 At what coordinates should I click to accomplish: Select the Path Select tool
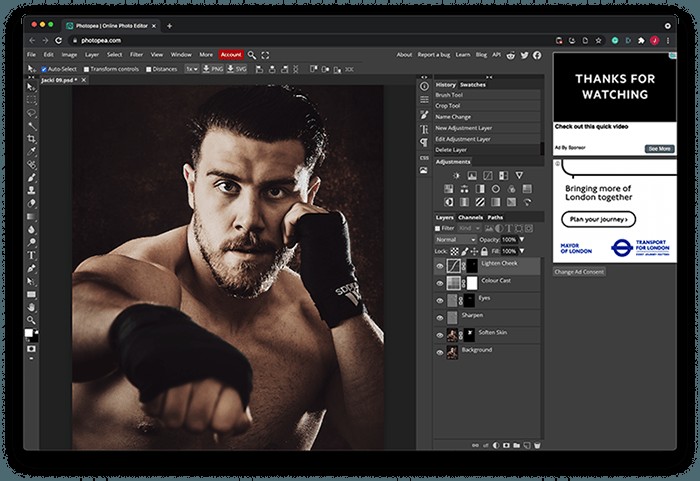(x=31, y=281)
